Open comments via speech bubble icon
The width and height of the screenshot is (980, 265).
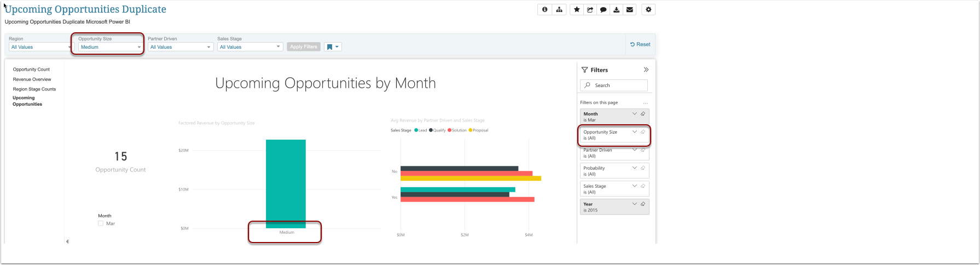point(603,10)
